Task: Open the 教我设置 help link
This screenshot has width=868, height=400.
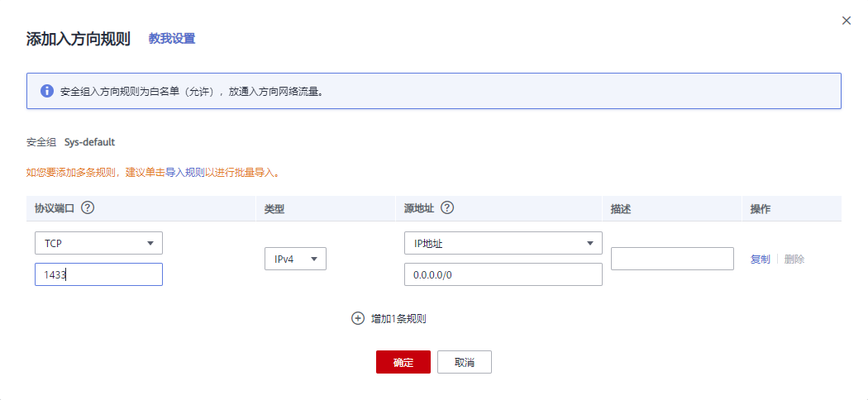Action: click(x=172, y=39)
